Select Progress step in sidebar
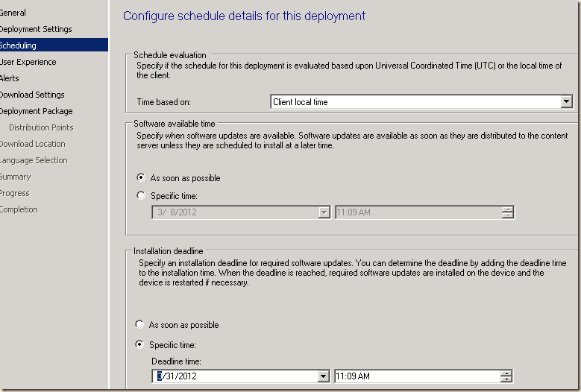The image size is (581, 392). 15,193
